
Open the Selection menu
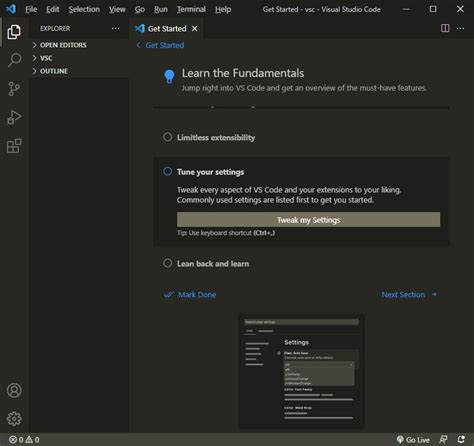tap(84, 9)
